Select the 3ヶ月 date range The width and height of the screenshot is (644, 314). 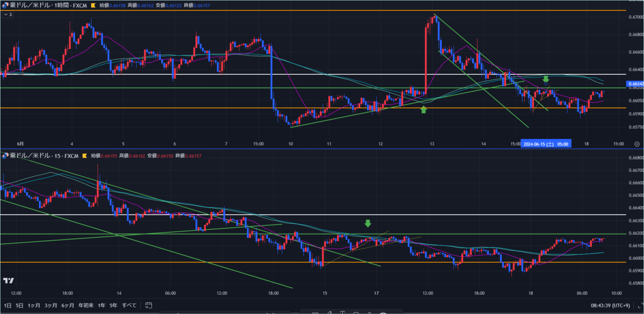point(51,305)
